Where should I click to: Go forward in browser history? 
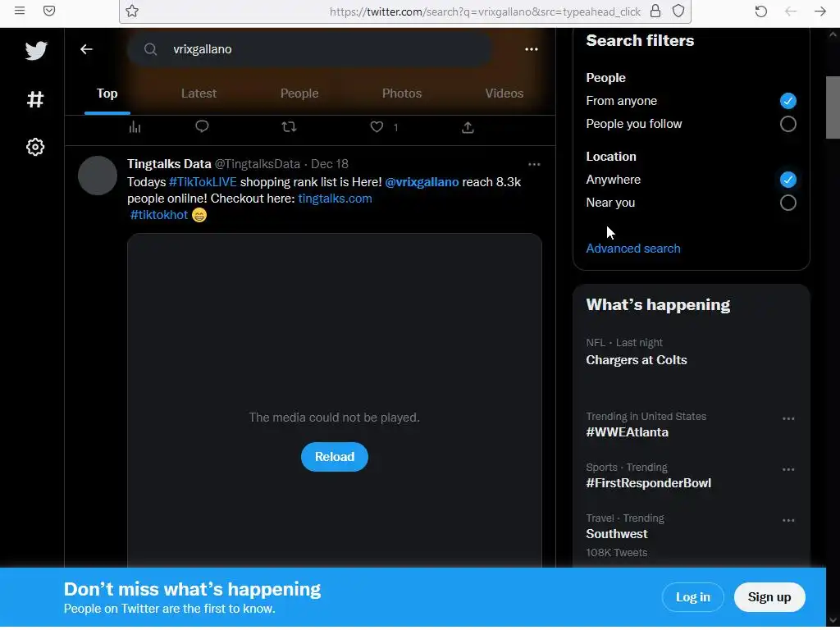pyautogui.click(x=820, y=11)
